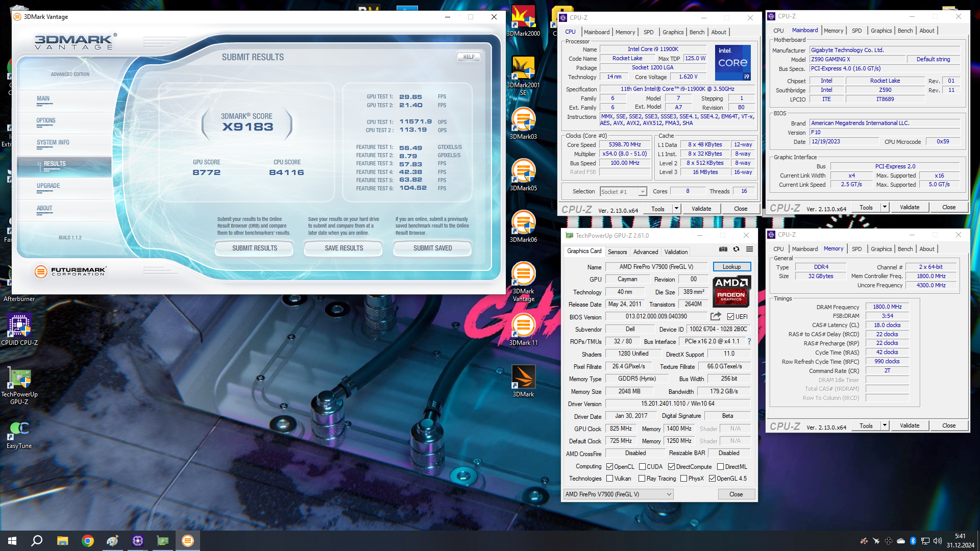Viewport: 980px width, 551px height.
Task: Toggle the CUDA checkbox
Action: [x=642, y=466]
